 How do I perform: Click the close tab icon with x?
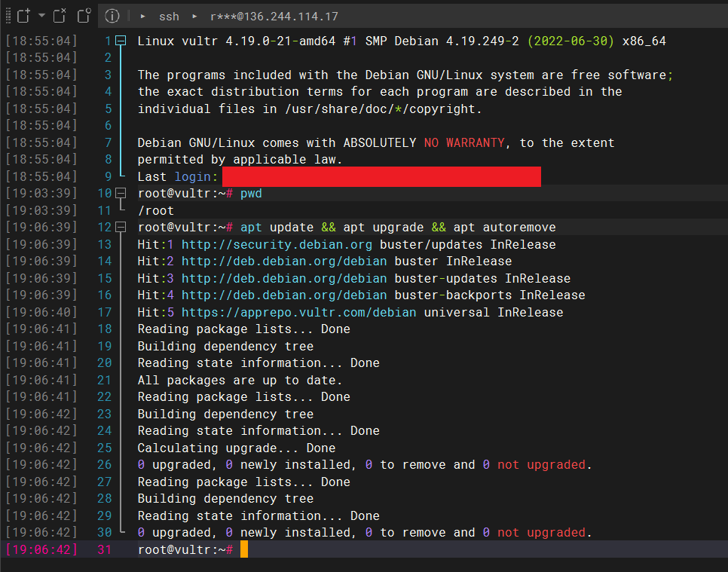point(60,16)
